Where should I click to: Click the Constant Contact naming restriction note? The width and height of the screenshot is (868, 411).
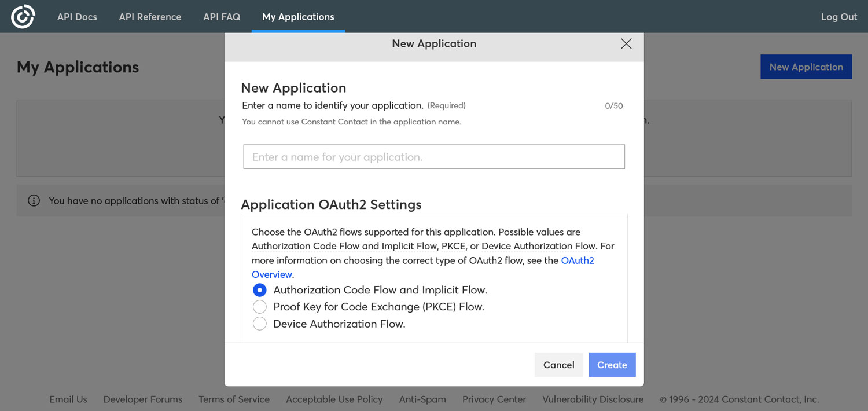pyautogui.click(x=351, y=122)
